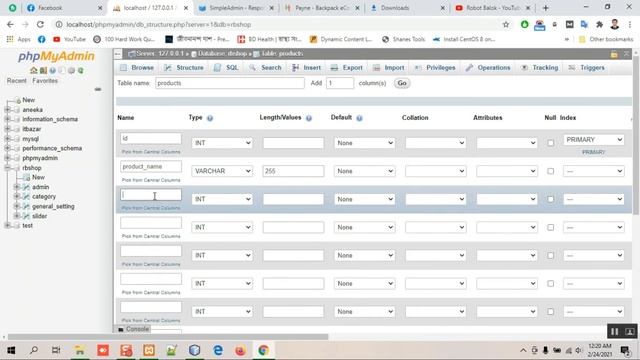The width and height of the screenshot is (640, 360).
Task: Reload the page in Chrome
Action: (x=40, y=24)
